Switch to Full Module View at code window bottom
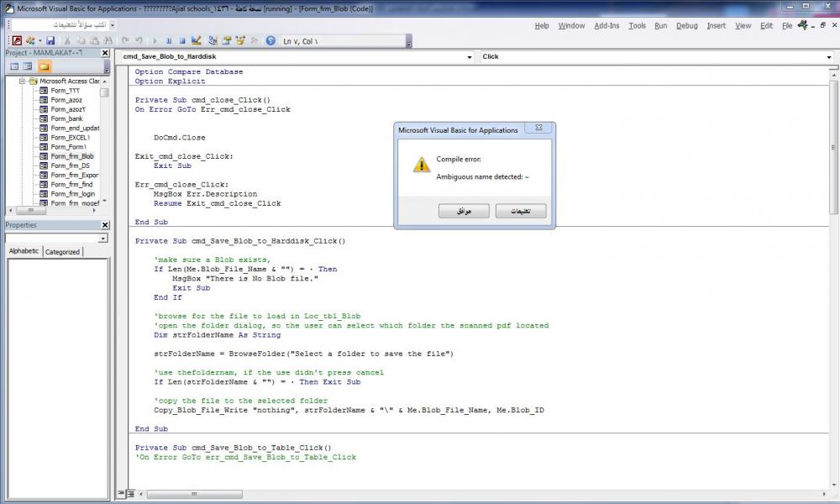This screenshot has width=840, height=504. pyautogui.click(x=130, y=494)
